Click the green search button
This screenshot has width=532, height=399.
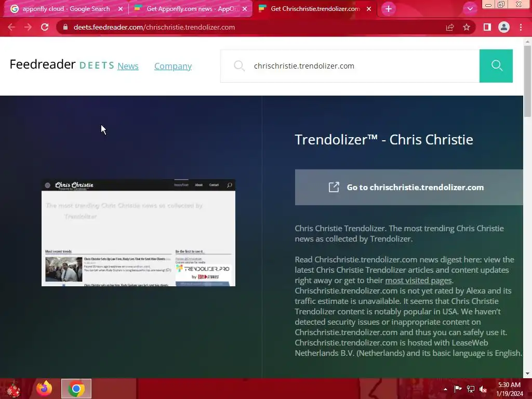(x=496, y=66)
